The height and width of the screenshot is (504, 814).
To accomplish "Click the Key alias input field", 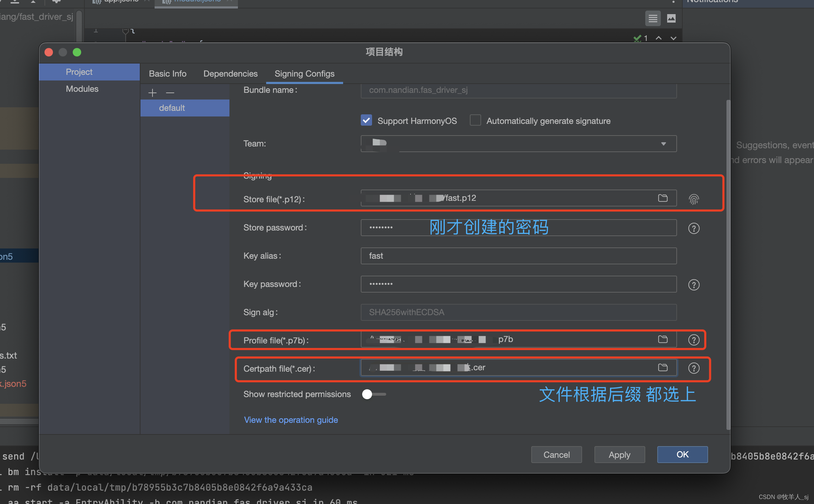I will coord(518,256).
